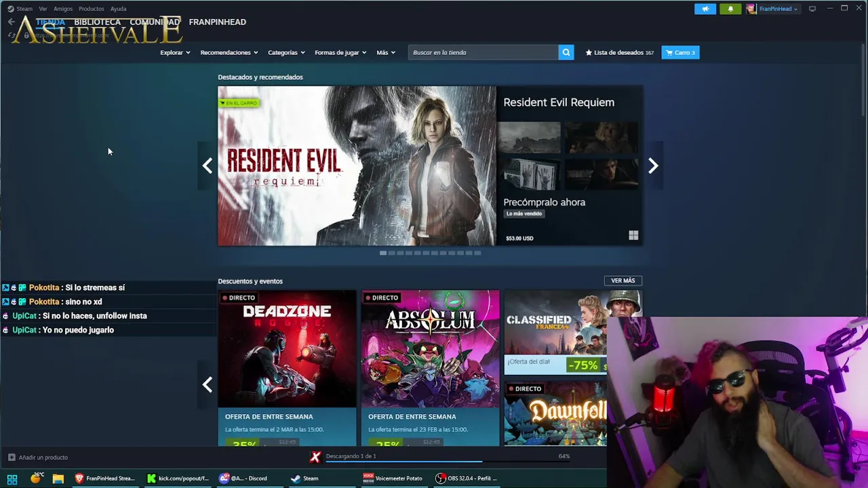Expand the Categorías dropdown

[286, 52]
